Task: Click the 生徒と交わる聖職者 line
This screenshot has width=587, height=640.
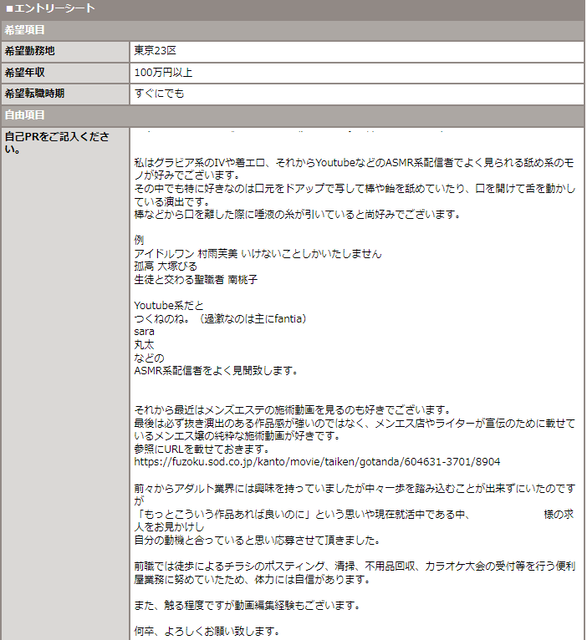Action: pos(196,280)
